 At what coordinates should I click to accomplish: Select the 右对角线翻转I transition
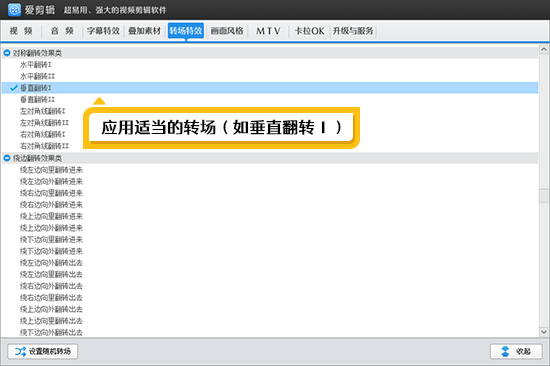tap(42, 134)
